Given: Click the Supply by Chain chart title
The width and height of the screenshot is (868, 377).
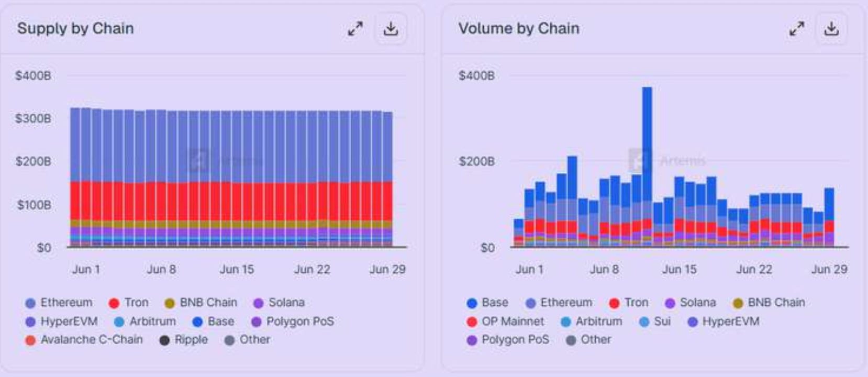Looking at the screenshot, I should [x=75, y=28].
